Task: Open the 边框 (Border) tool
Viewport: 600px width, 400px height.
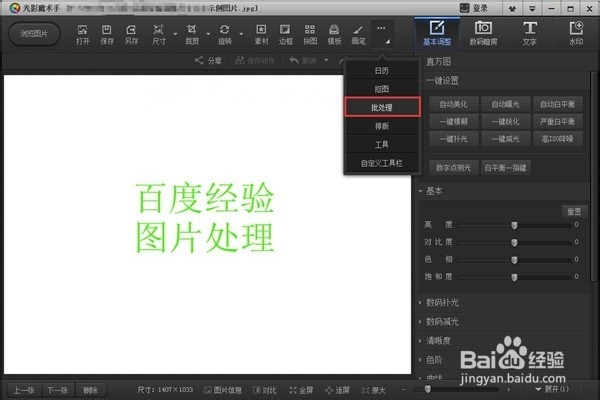Action: point(285,34)
